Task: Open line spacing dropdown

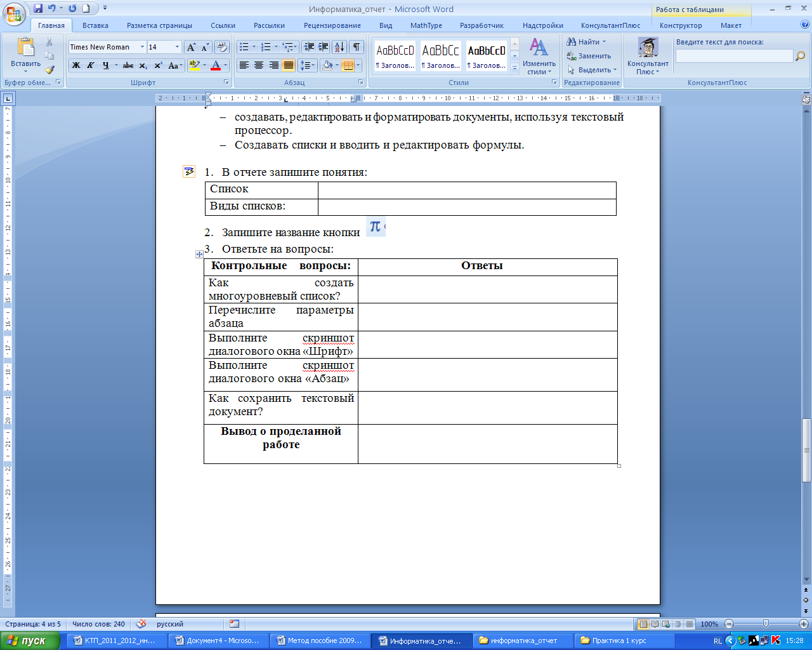Action: coord(308,65)
